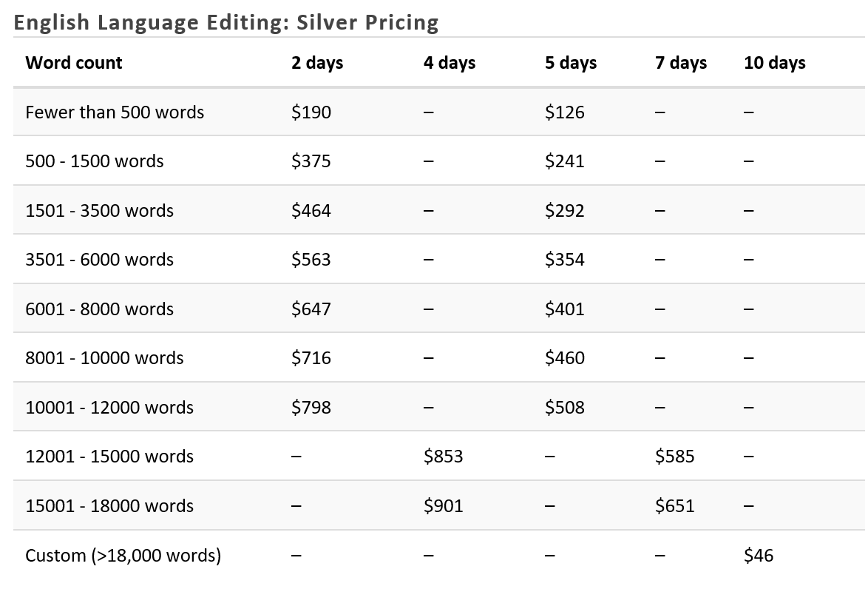The height and width of the screenshot is (589, 868).
Task: Click the $190 price cell
Action: (x=311, y=112)
